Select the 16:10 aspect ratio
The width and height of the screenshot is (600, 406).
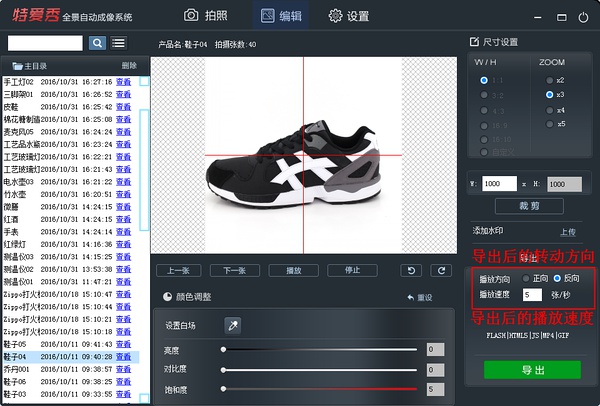[x=484, y=139]
